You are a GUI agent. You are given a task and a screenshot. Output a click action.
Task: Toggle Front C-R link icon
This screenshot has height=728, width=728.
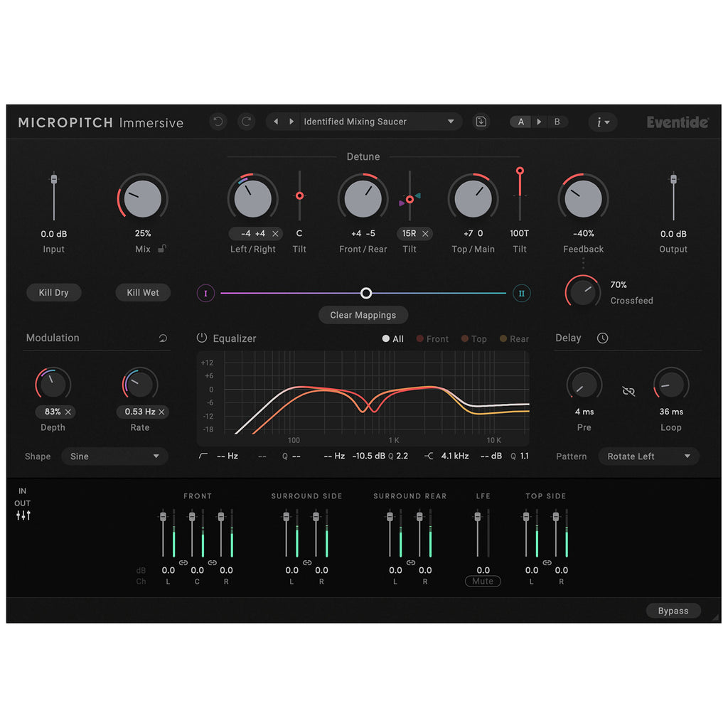pos(212,563)
